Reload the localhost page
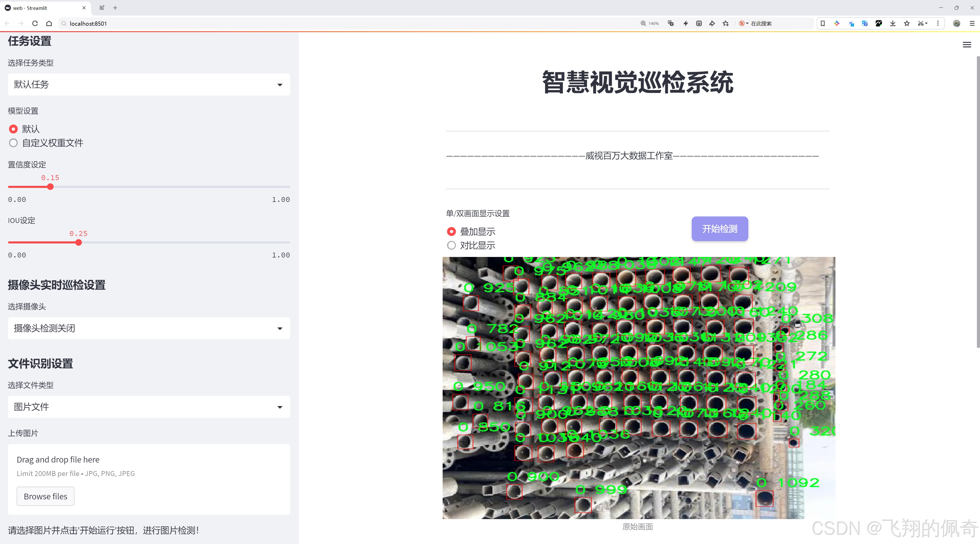The image size is (980, 544). [x=35, y=23]
